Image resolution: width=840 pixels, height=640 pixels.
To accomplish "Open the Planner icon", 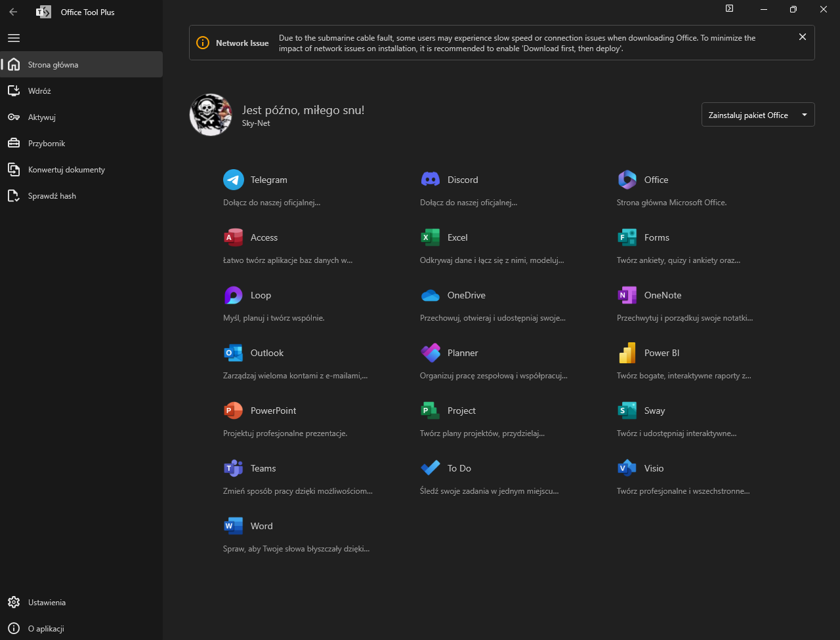I will click(x=430, y=353).
